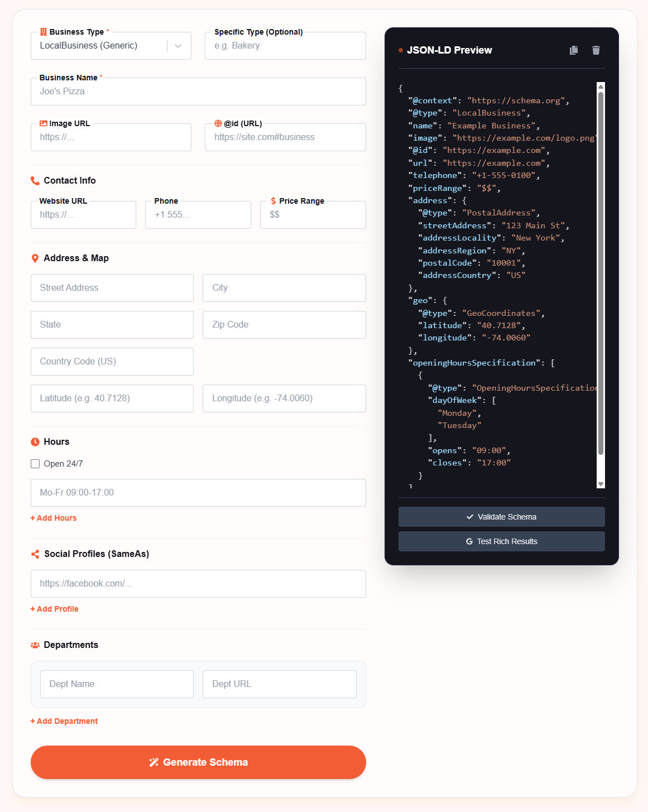
Task: Click the people icon next to Departments
Action: tap(35, 645)
